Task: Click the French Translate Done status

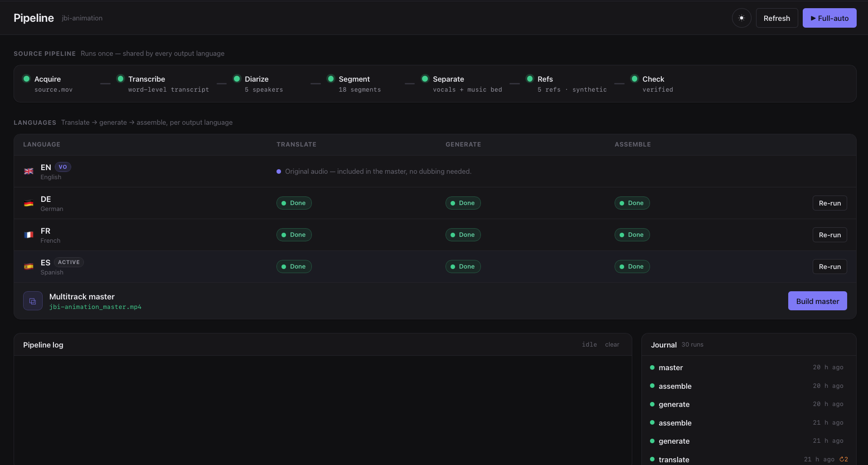Action: coord(294,235)
